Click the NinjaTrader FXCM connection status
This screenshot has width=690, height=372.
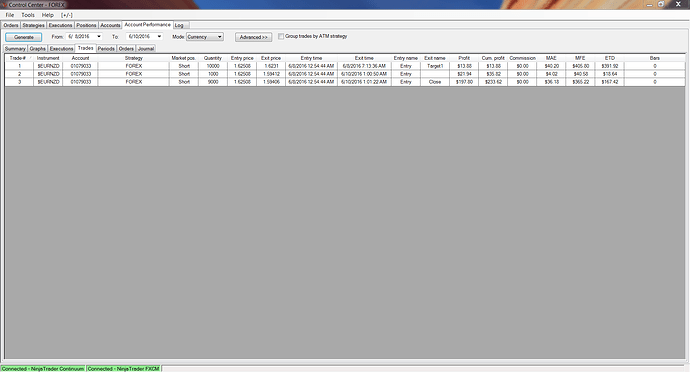124,368
